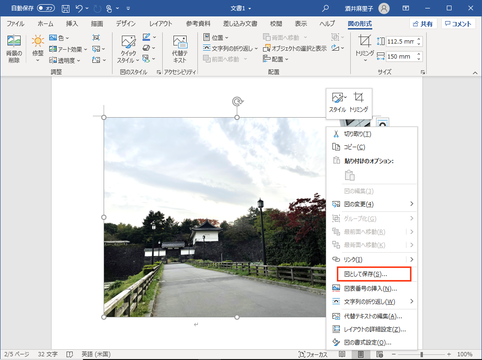The height and width of the screenshot is (360, 482).
Task: Open the search magnifier in title bar
Action: point(325,8)
